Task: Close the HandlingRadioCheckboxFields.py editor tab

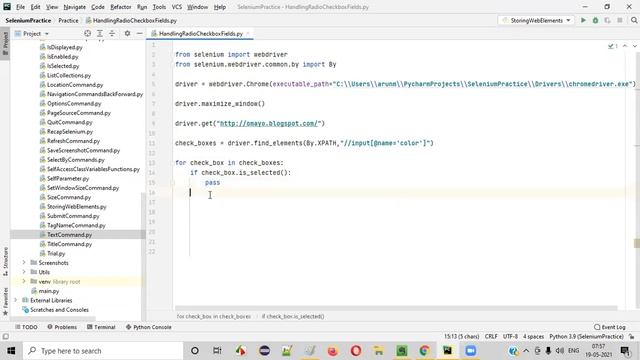Action: tap(248, 33)
